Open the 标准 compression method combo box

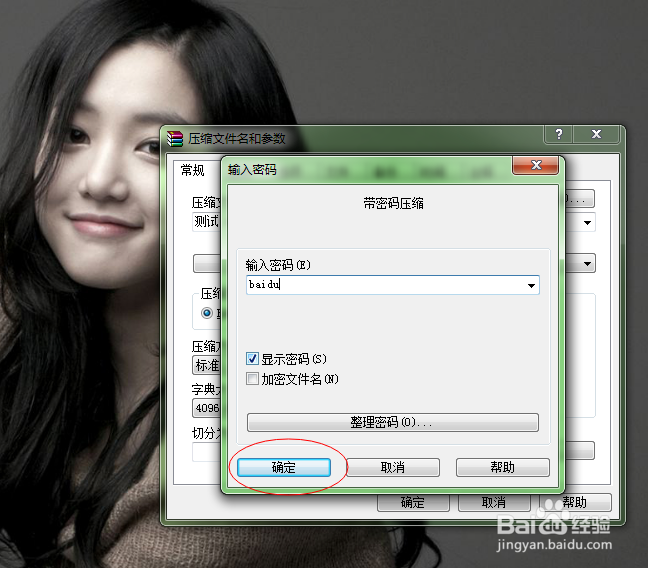[207, 365]
